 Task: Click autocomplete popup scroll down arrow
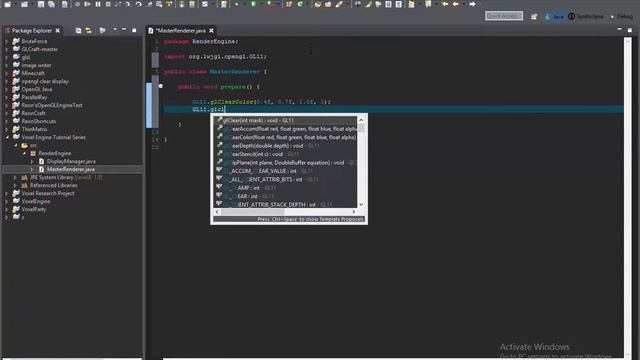[361, 204]
